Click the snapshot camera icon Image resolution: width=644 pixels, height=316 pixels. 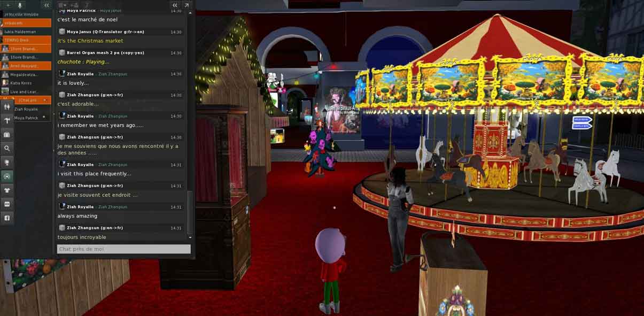(x=7, y=135)
